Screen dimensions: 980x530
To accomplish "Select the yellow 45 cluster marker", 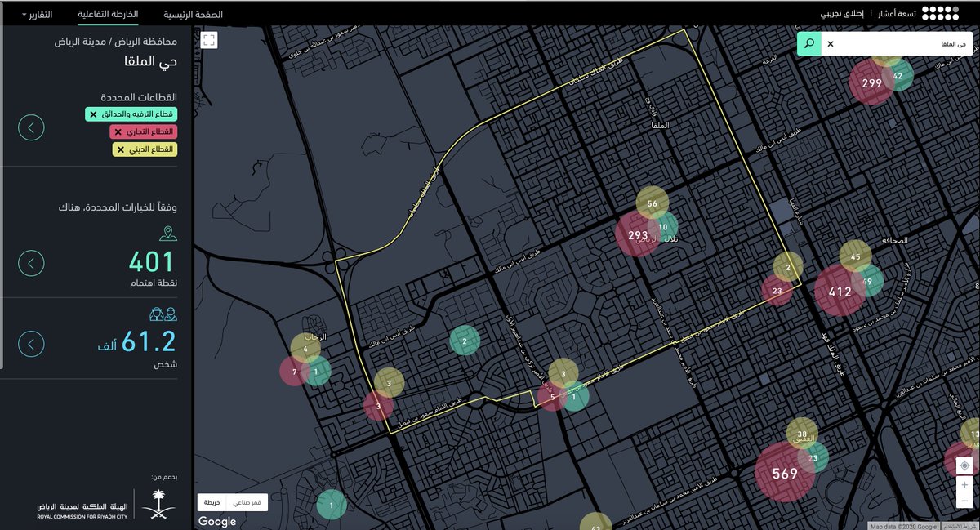I will [855, 256].
